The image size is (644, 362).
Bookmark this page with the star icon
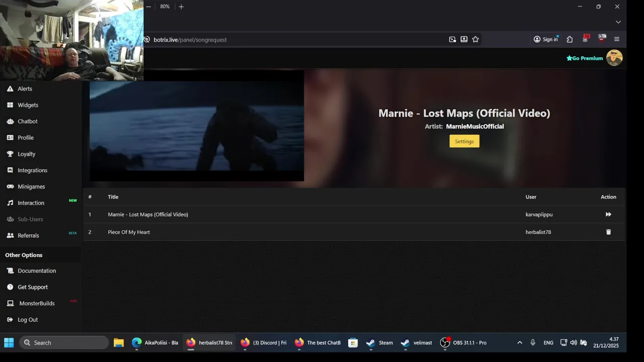click(475, 40)
